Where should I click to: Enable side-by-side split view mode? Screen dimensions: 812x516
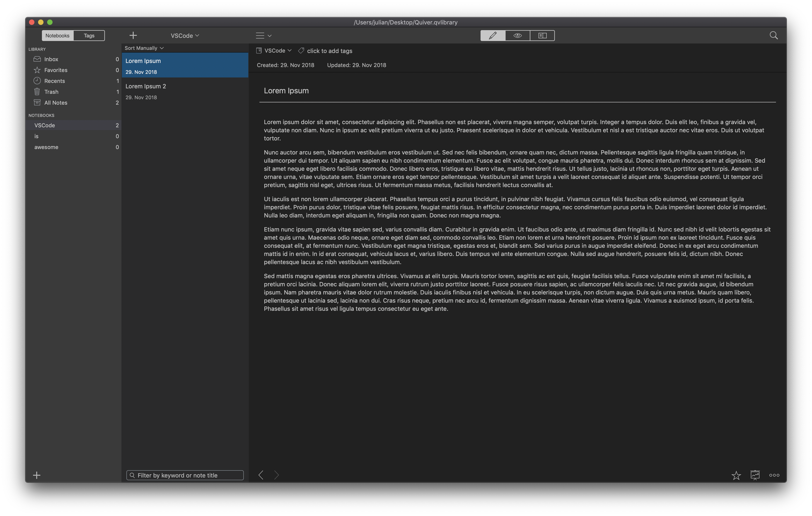coord(542,35)
